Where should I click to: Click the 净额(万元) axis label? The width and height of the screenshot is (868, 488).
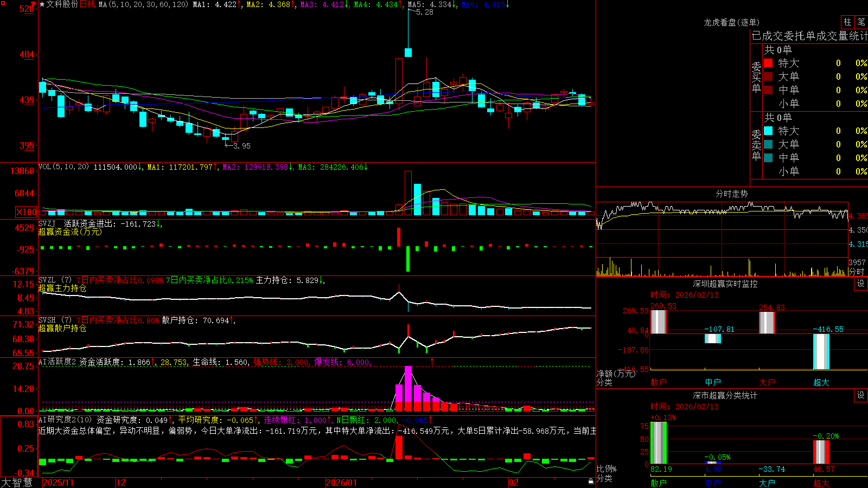click(x=616, y=374)
